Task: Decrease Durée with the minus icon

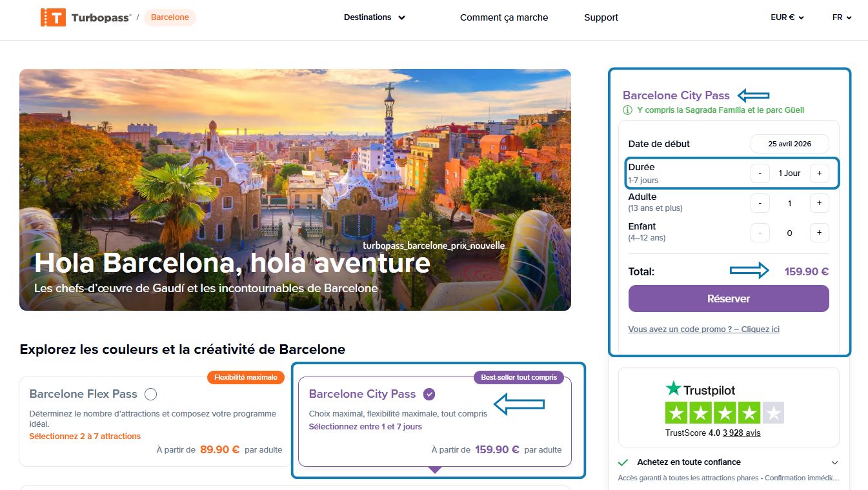Action: coord(760,173)
